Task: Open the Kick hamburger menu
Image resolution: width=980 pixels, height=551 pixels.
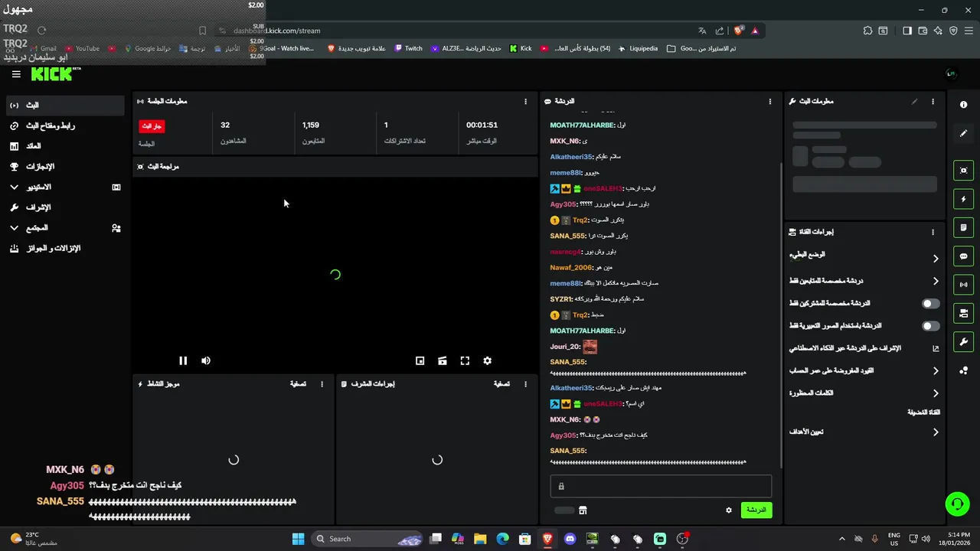Action: pos(16,74)
